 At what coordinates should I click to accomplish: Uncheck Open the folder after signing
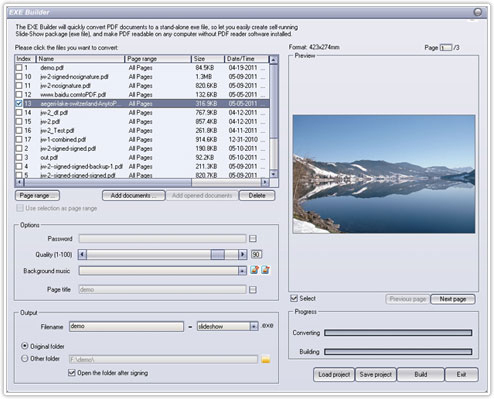[x=71, y=373]
